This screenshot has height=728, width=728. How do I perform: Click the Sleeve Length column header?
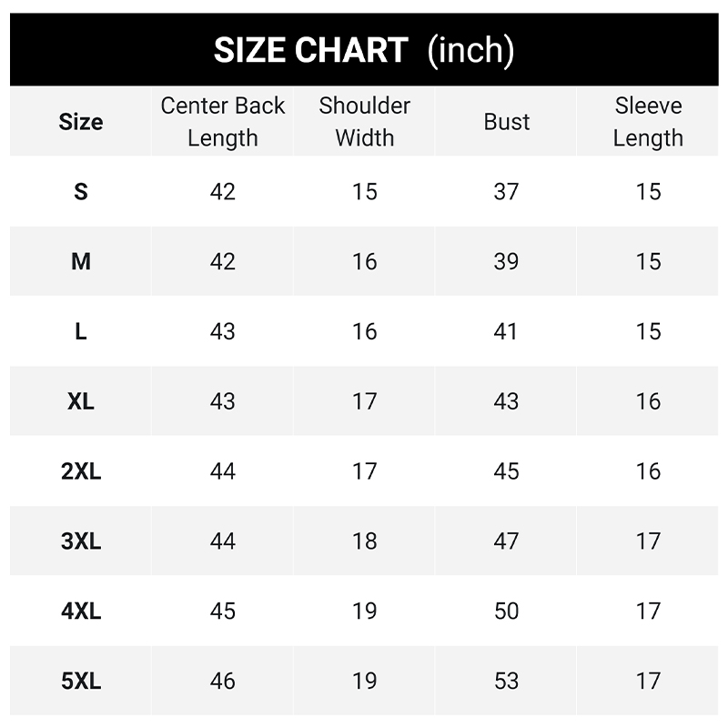pyautogui.click(x=648, y=122)
